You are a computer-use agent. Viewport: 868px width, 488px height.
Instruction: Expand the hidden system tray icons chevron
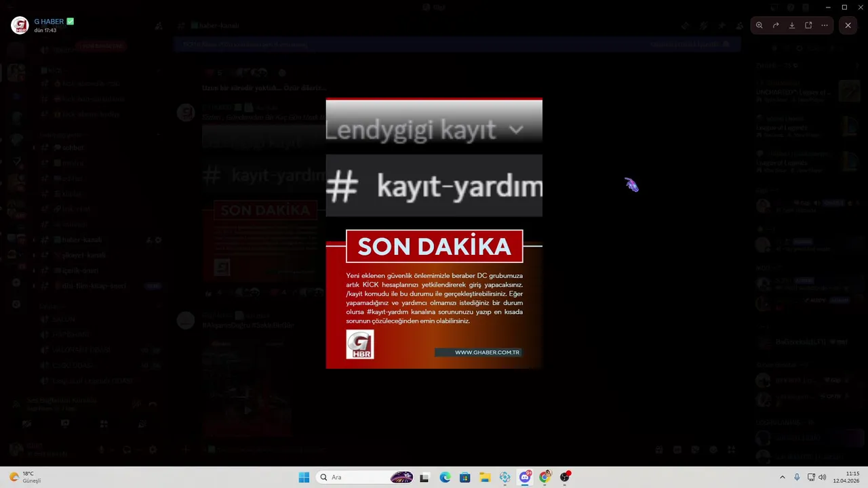(783, 477)
